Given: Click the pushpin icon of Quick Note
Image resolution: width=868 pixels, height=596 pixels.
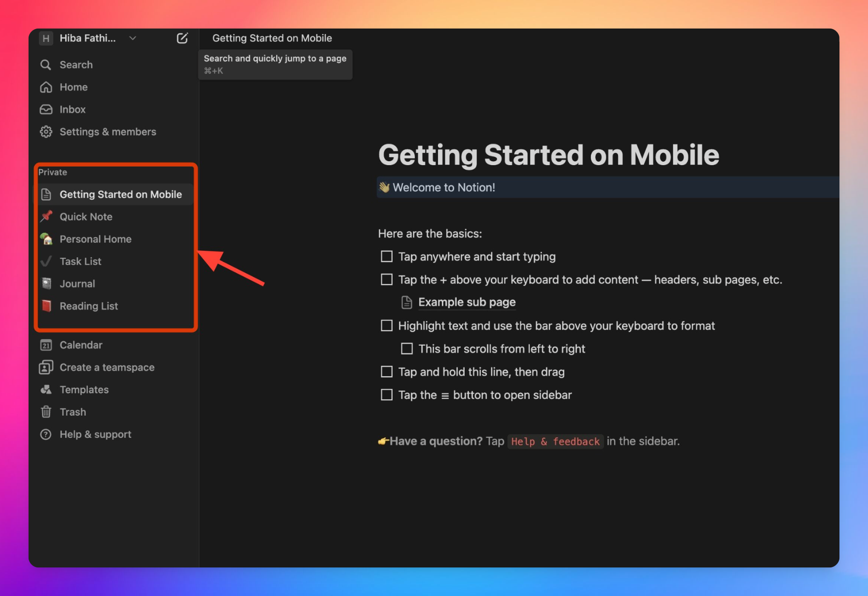Looking at the screenshot, I should [x=46, y=216].
